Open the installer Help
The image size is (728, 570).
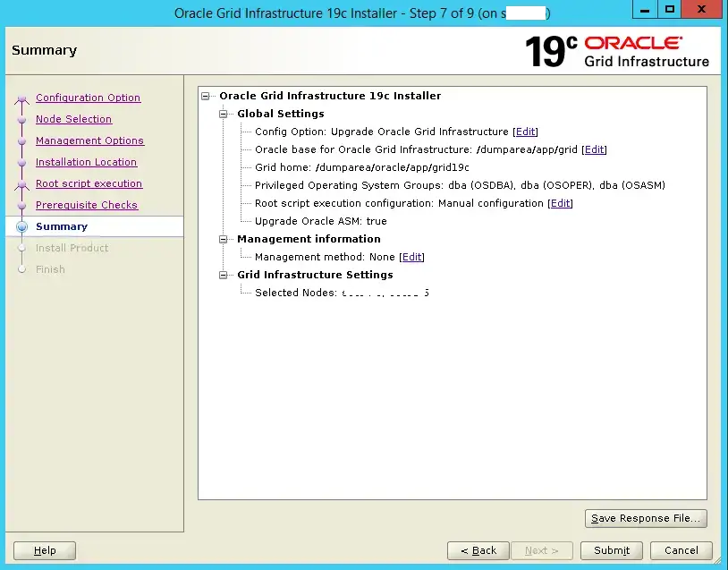(x=45, y=550)
